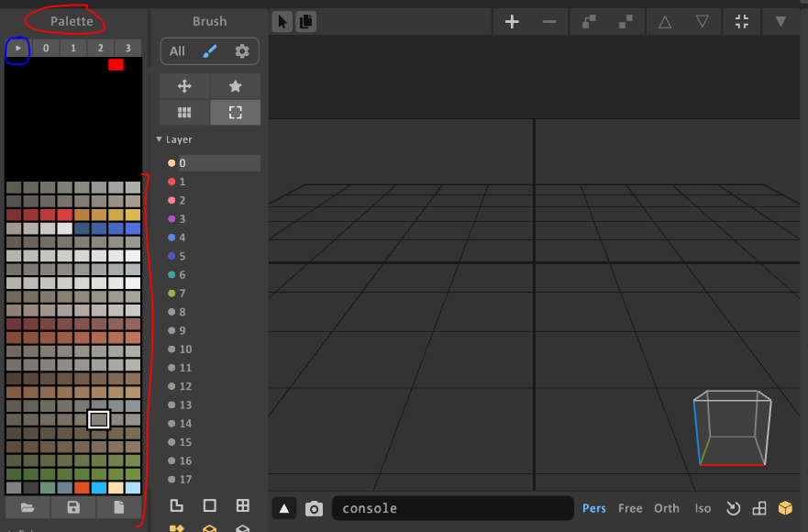Select the star pattern brush icon
This screenshot has width=808, height=532.
[235, 86]
